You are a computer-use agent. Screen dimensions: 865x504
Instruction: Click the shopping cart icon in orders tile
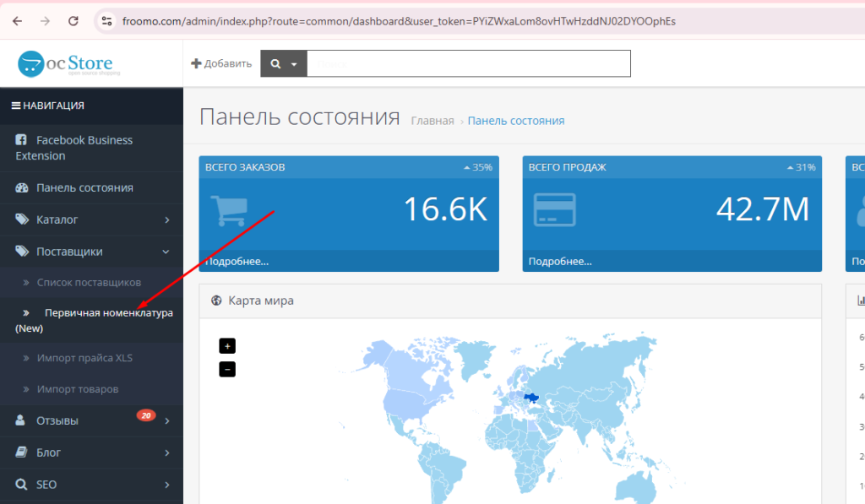coord(227,210)
